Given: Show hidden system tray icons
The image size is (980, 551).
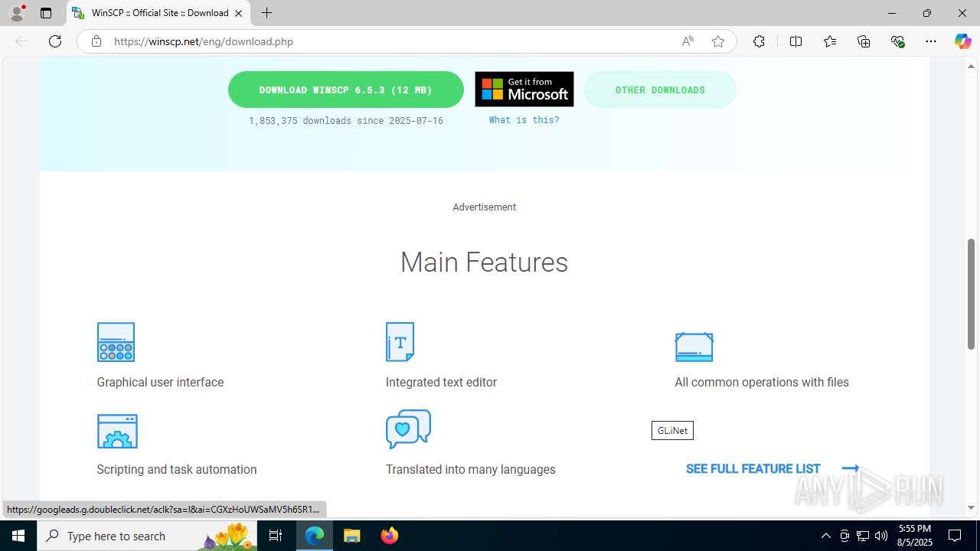Looking at the screenshot, I should 825,536.
